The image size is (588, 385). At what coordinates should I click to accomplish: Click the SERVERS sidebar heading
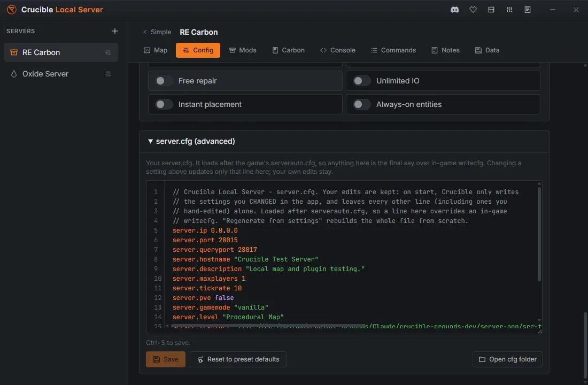click(x=21, y=31)
